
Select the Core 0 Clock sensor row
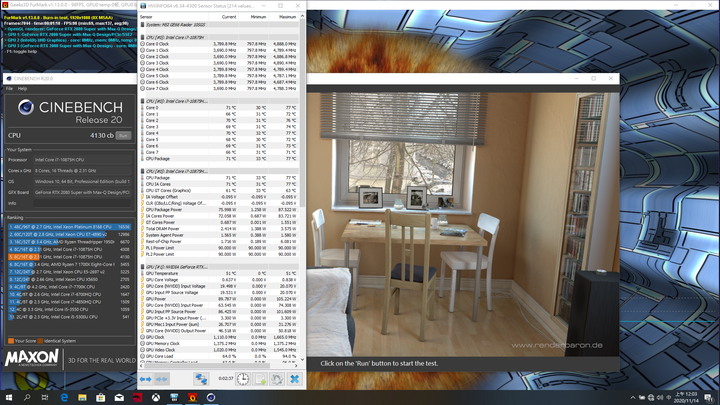click(219, 44)
